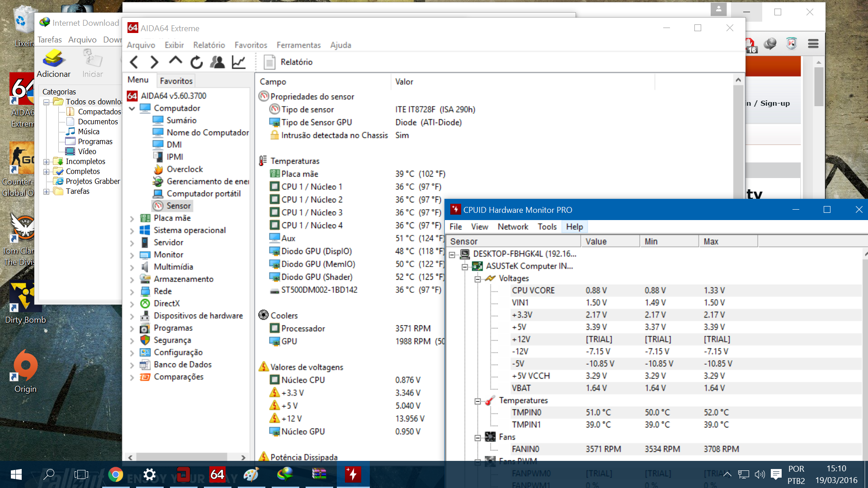Open Relatório menu in AIDA64
The height and width of the screenshot is (488, 868).
click(209, 45)
